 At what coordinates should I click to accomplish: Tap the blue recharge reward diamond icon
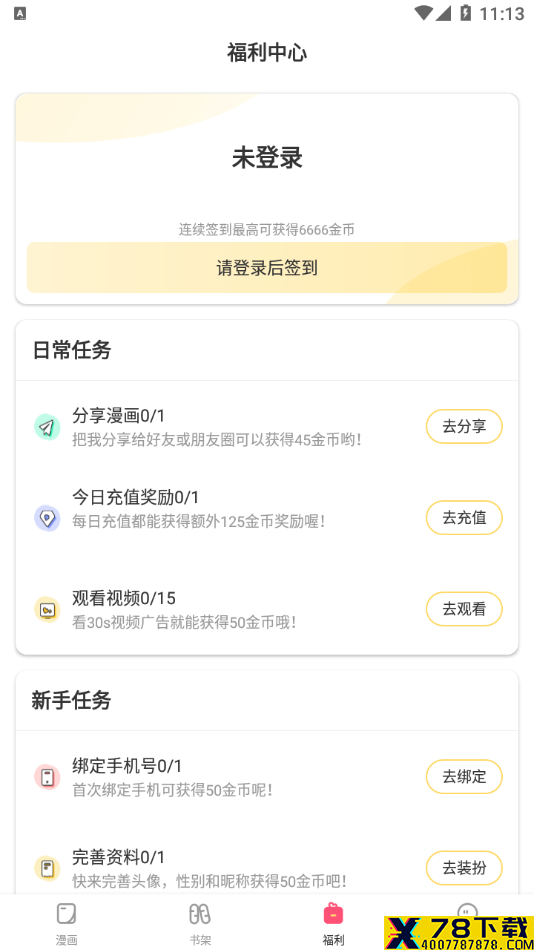pos(47,518)
